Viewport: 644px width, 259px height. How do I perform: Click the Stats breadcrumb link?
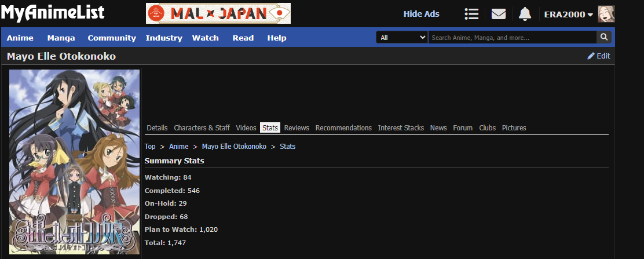(x=287, y=147)
